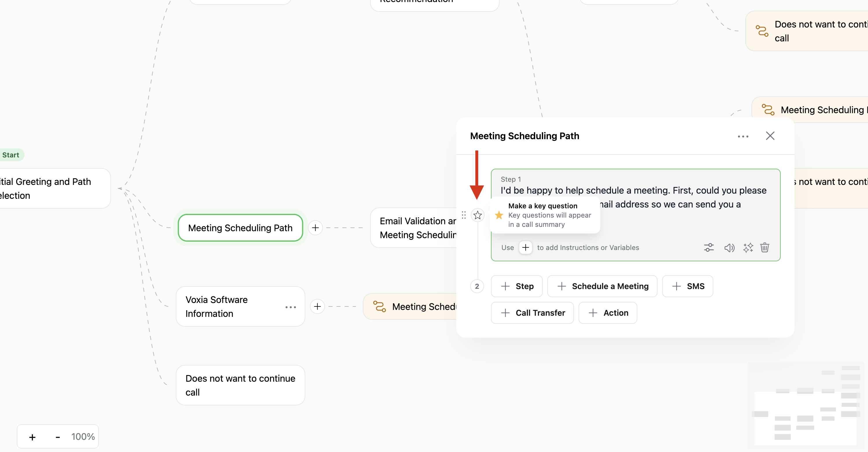This screenshot has height=452, width=868.
Task: Add Schedule a Meeting step
Action: click(602, 286)
